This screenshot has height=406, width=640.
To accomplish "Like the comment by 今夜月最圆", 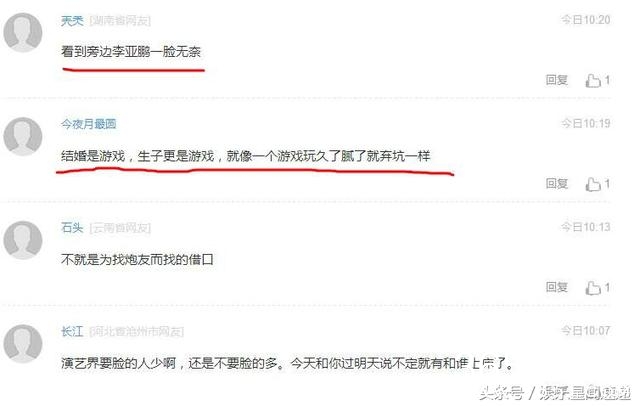I will [598, 184].
